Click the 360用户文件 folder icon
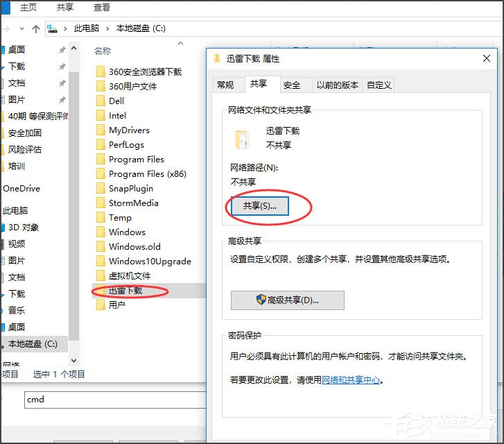This screenshot has width=504, height=444. [x=101, y=86]
